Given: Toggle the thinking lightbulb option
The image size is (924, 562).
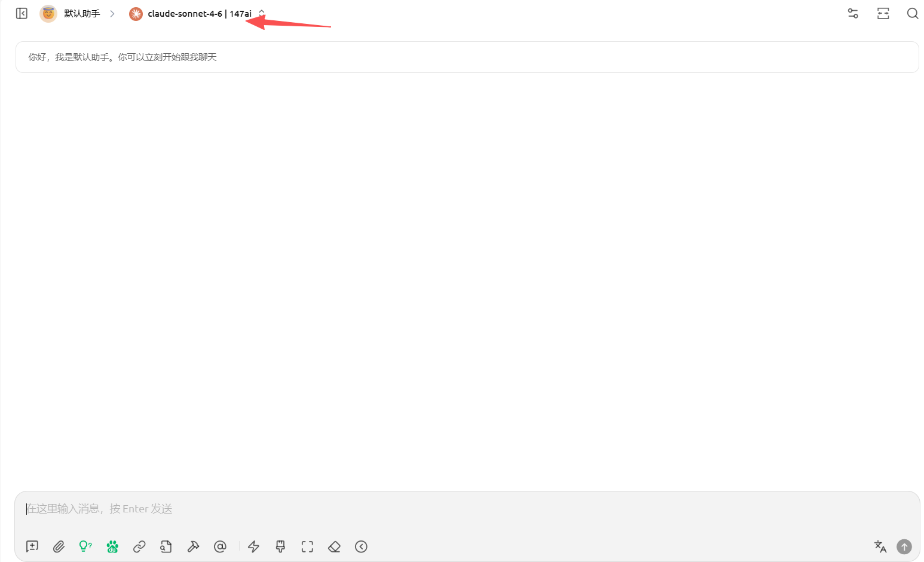Looking at the screenshot, I should pos(85,546).
